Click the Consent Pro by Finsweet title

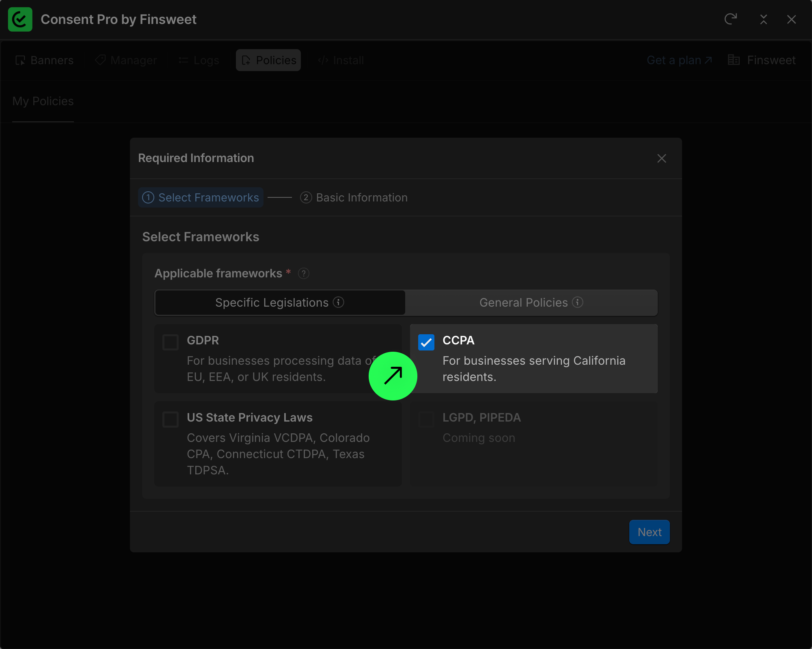pos(119,19)
